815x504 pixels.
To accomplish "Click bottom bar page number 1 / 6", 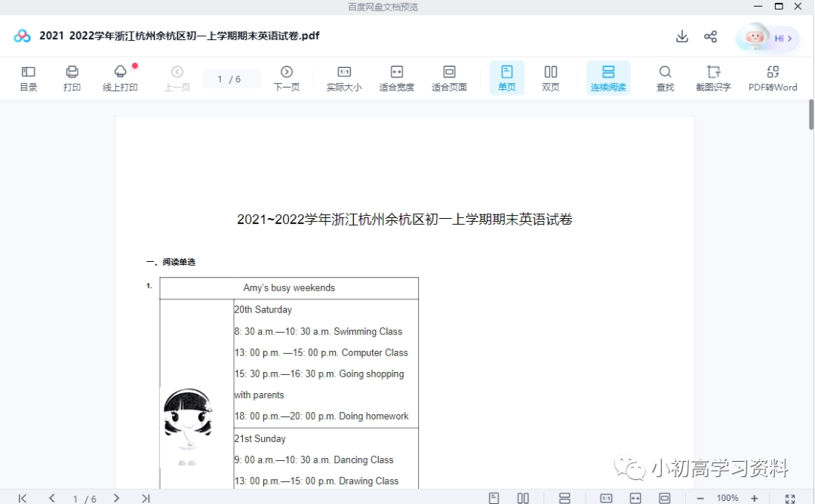I will [x=85, y=499].
